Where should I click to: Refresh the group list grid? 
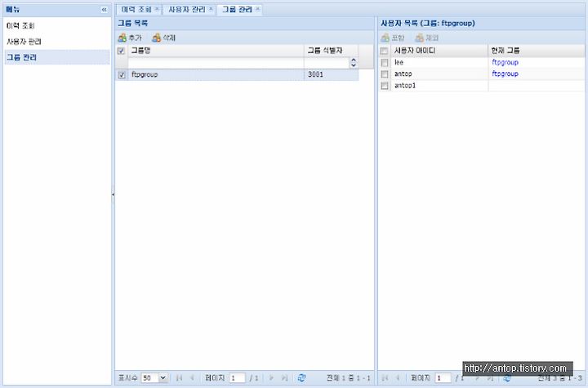(x=301, y=378)
